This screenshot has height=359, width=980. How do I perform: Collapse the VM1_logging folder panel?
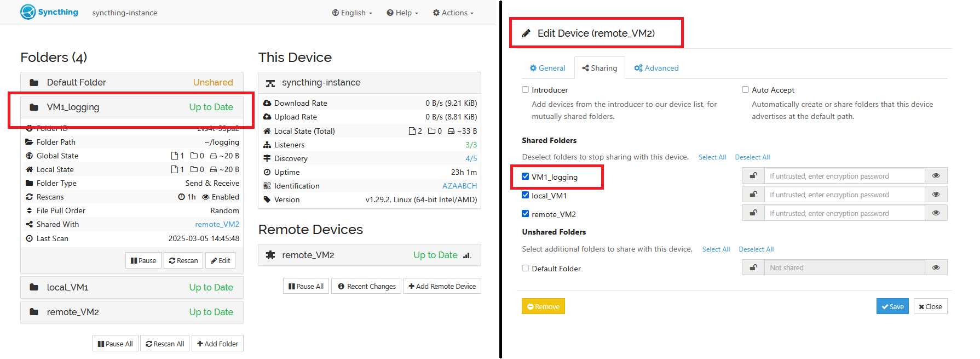132,107
